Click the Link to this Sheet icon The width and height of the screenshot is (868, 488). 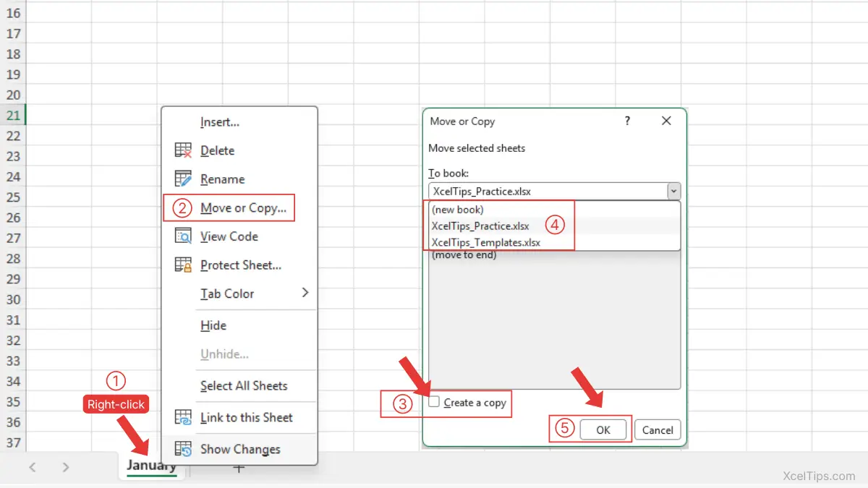pyautogui.click(x=183, y=418)
